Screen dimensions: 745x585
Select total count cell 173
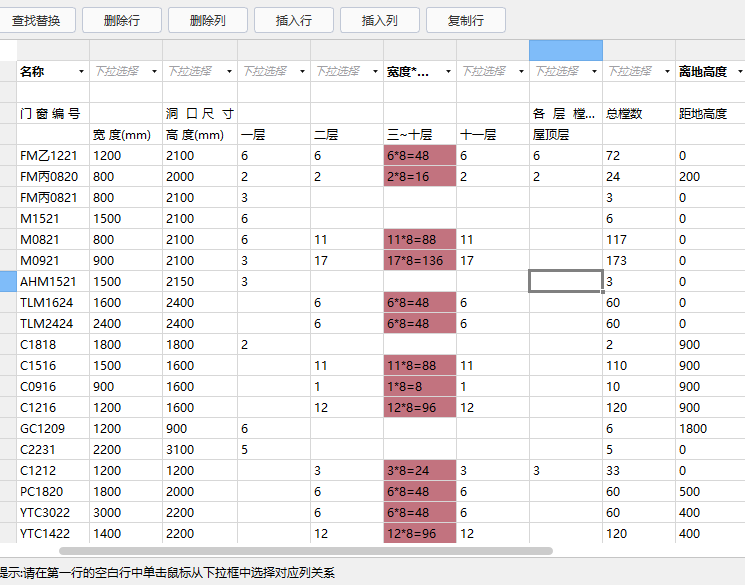pyautogui.click(x=639, y=260)
